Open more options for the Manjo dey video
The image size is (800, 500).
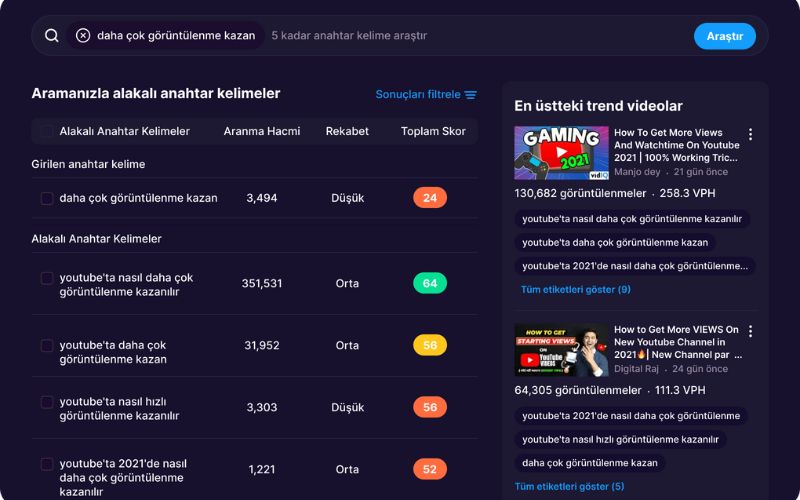750,134
